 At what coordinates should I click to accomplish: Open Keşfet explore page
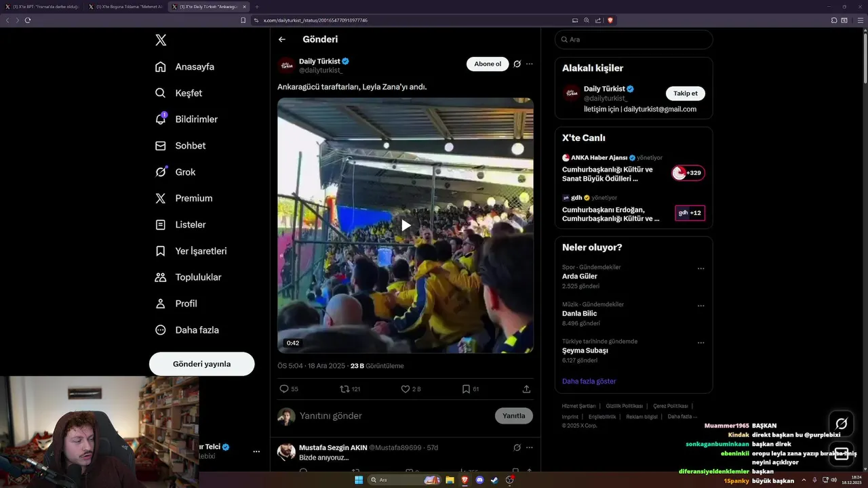point(178,93)
